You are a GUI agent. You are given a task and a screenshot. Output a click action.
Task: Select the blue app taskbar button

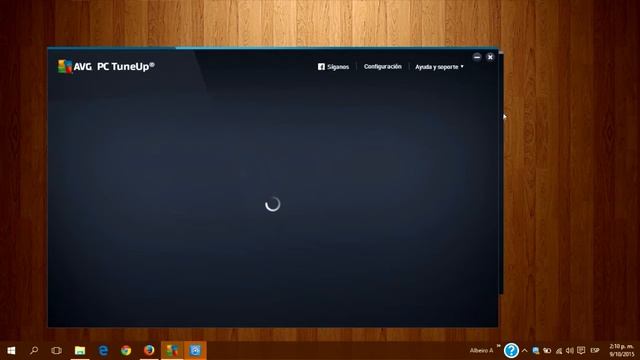point(195,351)
